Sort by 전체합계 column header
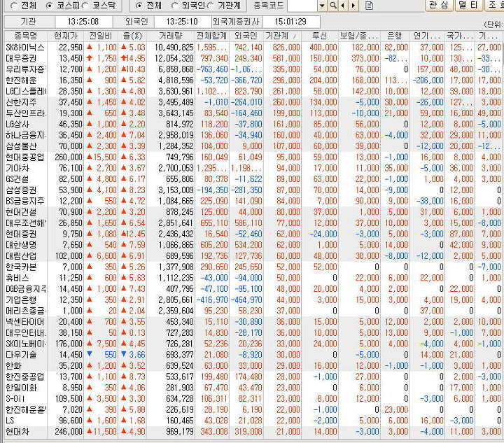The width and height of the screenshot is (504, 443). coord(212,36)
